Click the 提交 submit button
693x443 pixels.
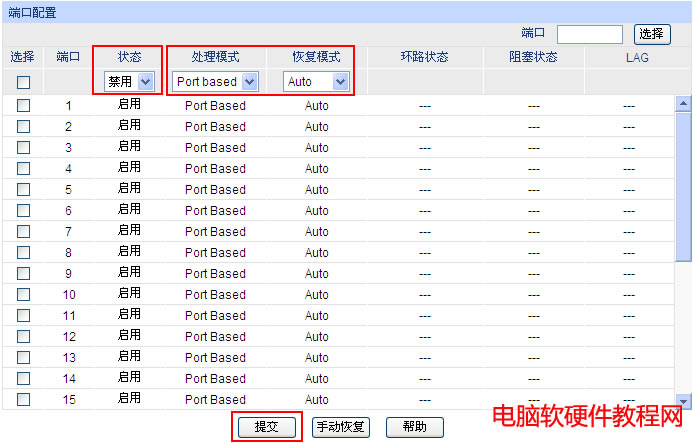[x=266, y=427]
